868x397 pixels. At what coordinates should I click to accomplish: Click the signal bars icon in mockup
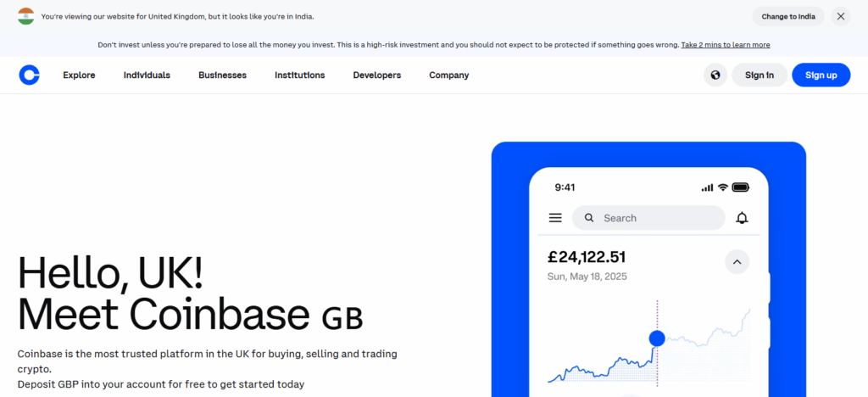(x=707, y=187)
